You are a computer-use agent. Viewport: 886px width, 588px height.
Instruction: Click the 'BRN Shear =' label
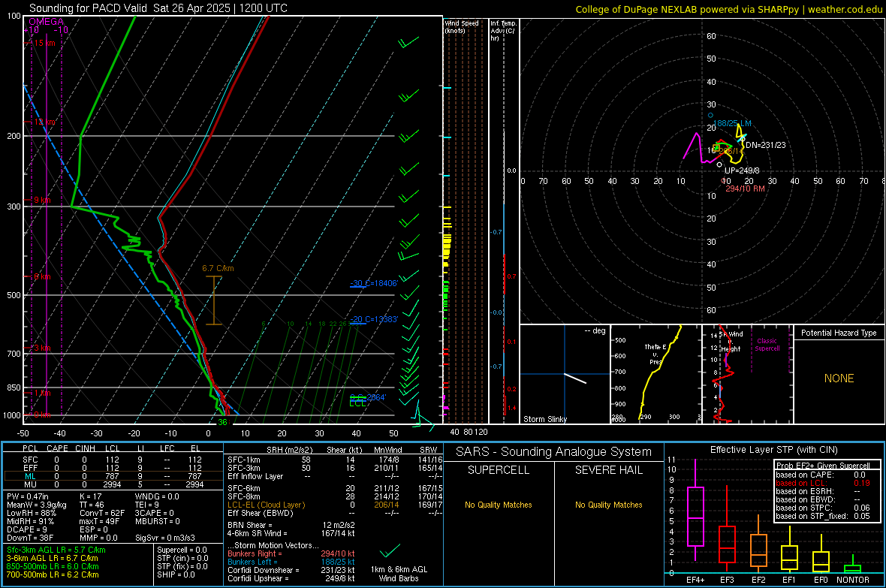click(x=250, y=525)
